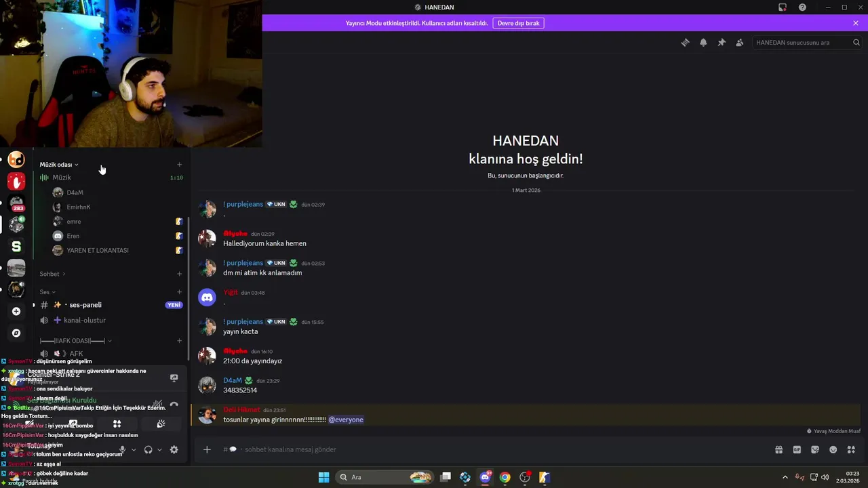Screen dimensions: 868x488
Task: Toggle headphone deafen in user panel
Action: click(148, 449)
